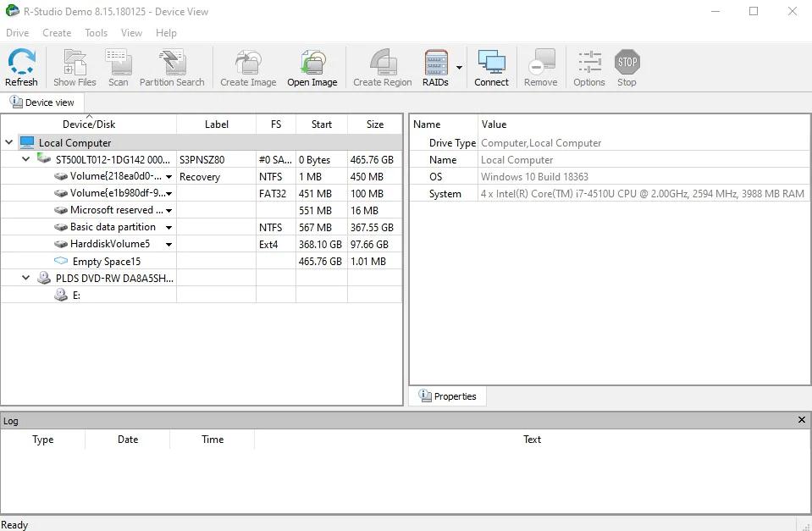Image resolution: width=812 pixels, height=531 pixels.
Task: Collapse the Local Computer tree node
Action: 8,142
